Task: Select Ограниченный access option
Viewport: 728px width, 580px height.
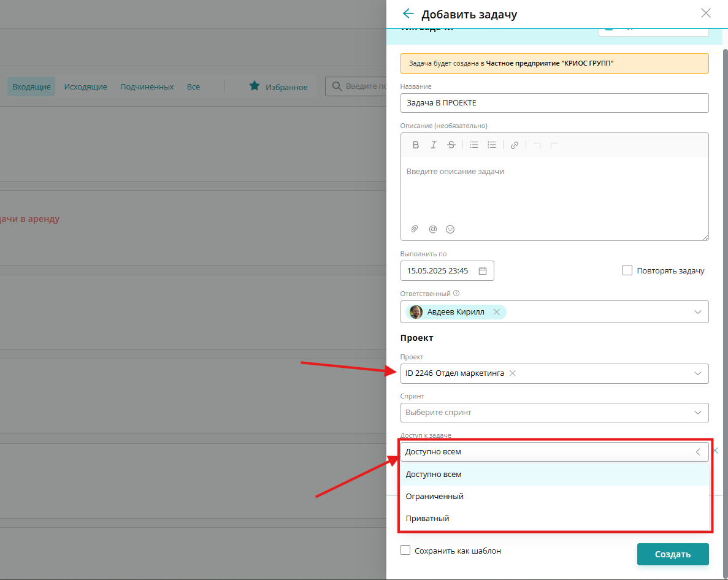Action: pyautogui.click(x=555, y=496)
